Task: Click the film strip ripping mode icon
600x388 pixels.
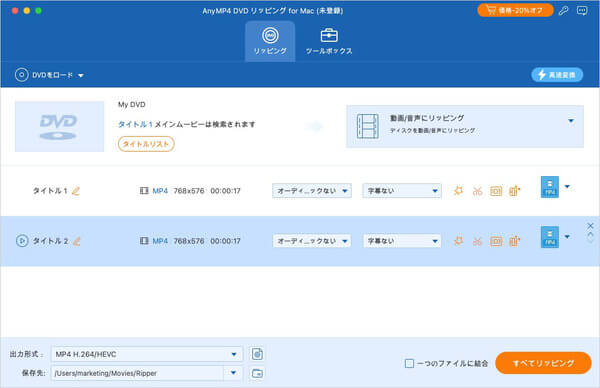Action: coord(367,126)
